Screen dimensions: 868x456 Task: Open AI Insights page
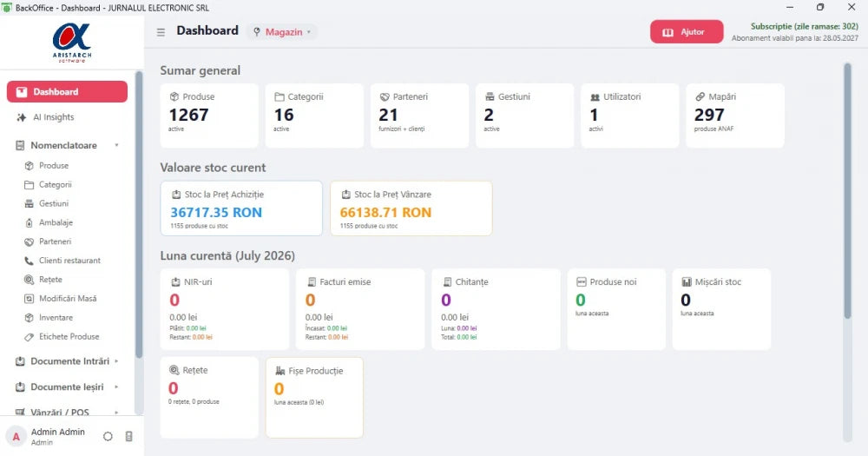point(53,117)
